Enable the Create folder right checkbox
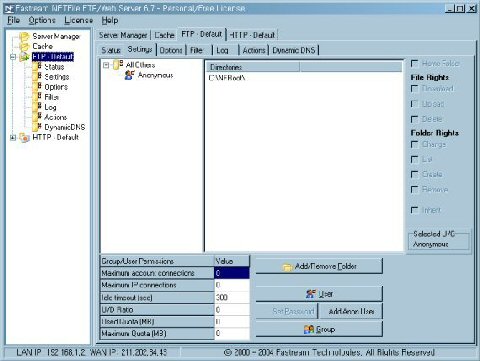 tap(414, 174)
